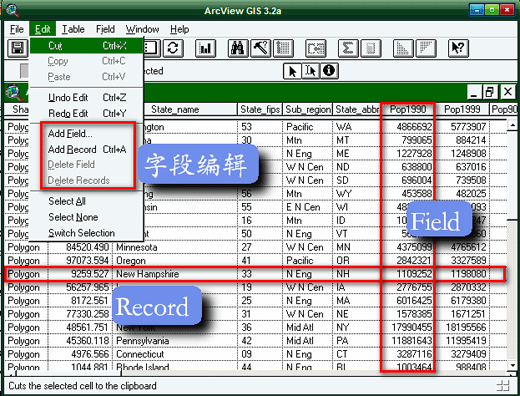Choose Add Field... in the Edit menu

(87, 133)
